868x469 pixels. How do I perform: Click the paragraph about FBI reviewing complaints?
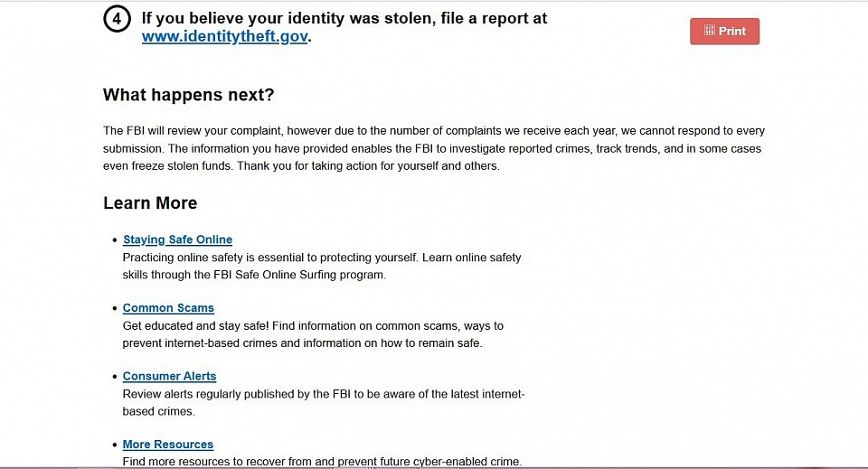coord(434,148)
